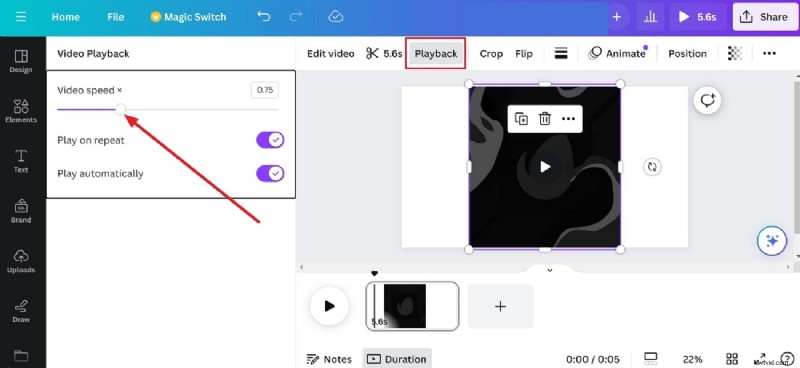This screenshot has width=800, height=368.
Task: Toggle the Duration button
Action: [x=397, y=359]
